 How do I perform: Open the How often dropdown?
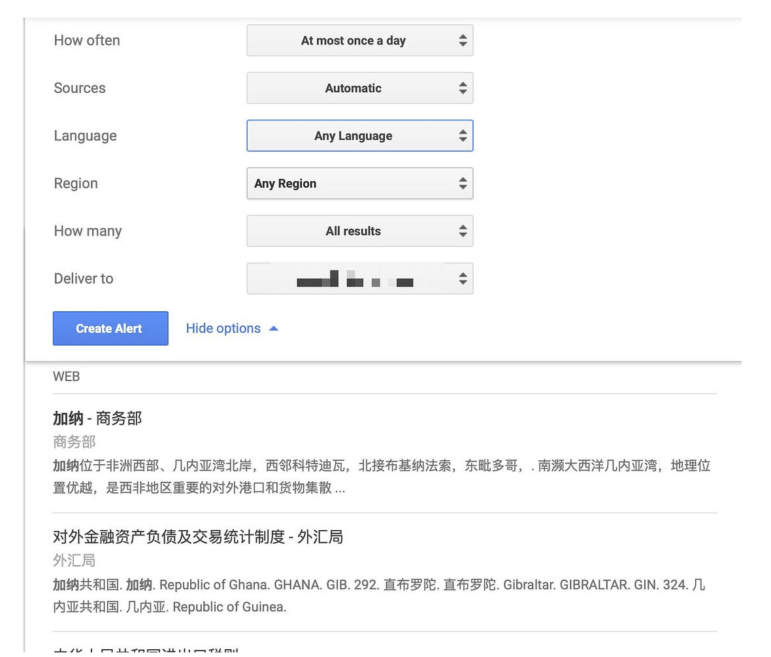[359, 40]
